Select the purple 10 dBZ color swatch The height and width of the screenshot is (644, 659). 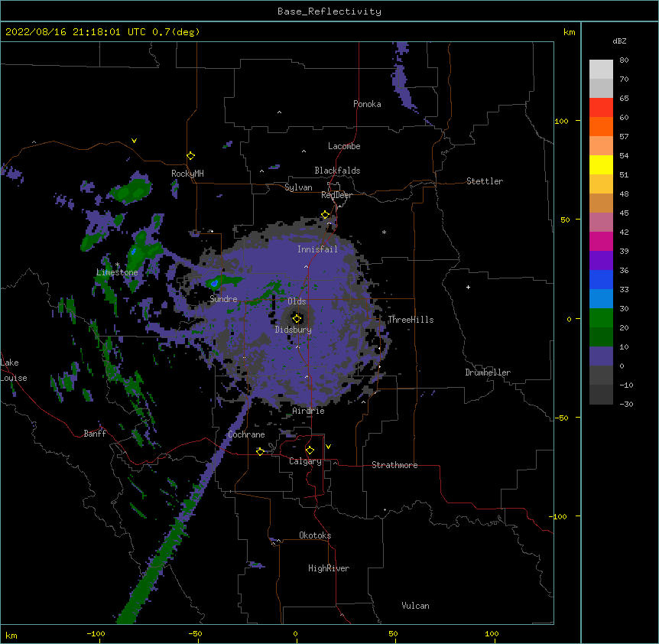click(601, 356)
